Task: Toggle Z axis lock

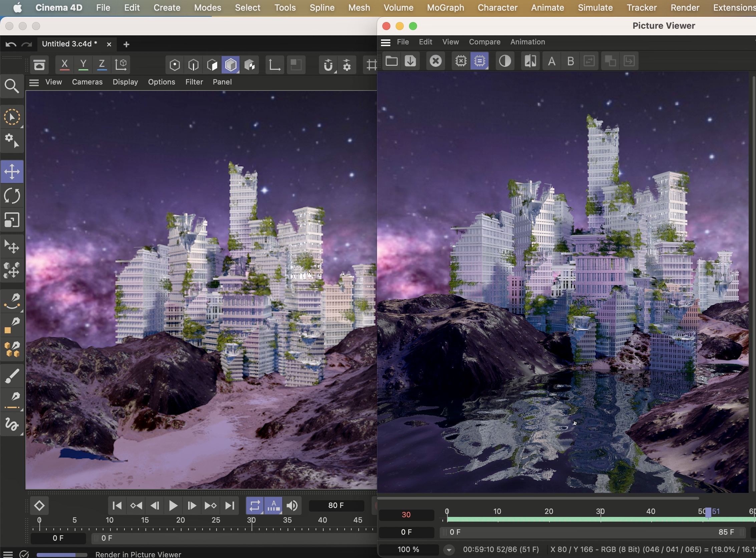Action: pyautogui.click(x=101, y=64)
